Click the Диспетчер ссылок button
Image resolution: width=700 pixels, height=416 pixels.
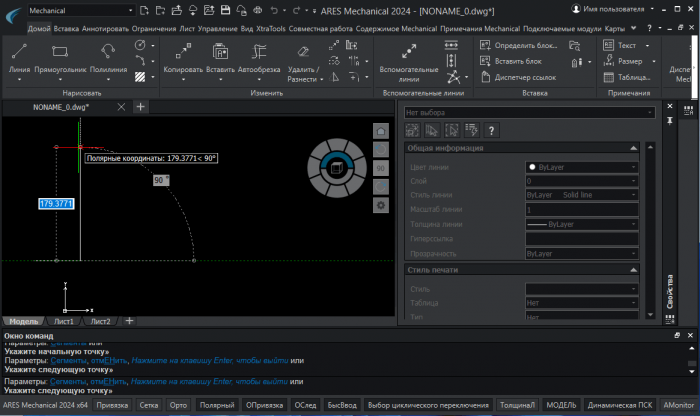point(523,77)
